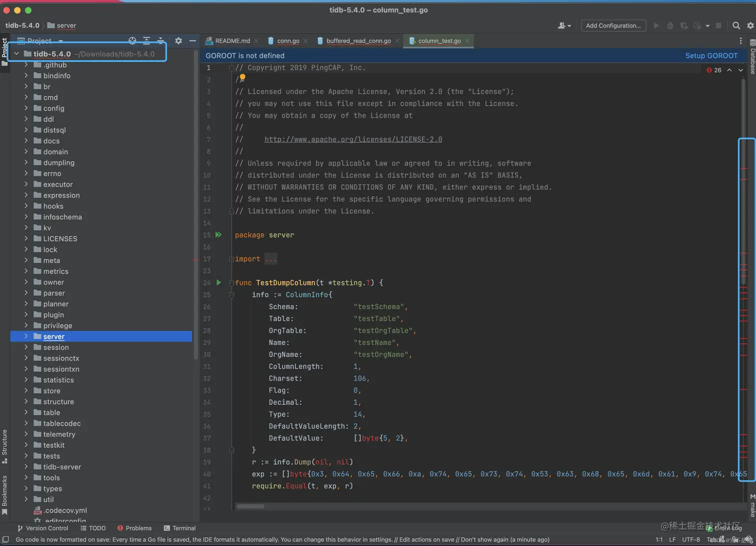Run TestDumpColumn via the green gutter arrow
The height and width of the screenshot is (546, 756).
coord(218,283)
